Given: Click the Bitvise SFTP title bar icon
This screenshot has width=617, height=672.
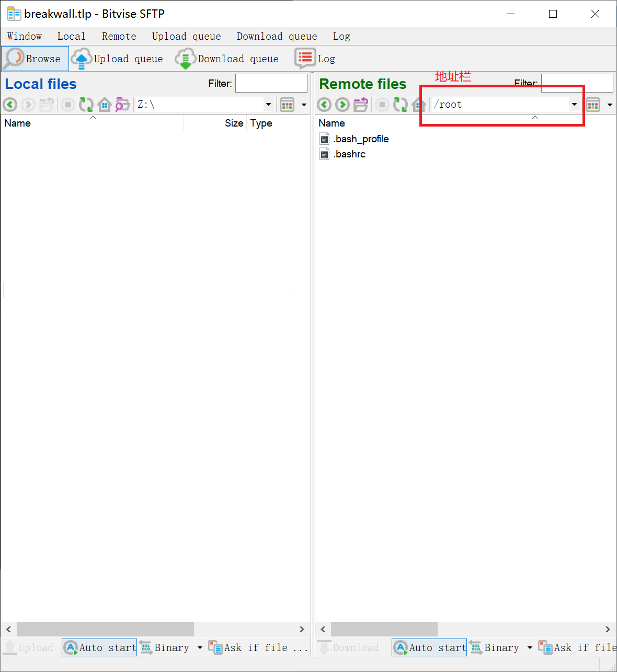Looking at the screenshot, I should pos(14,14).
